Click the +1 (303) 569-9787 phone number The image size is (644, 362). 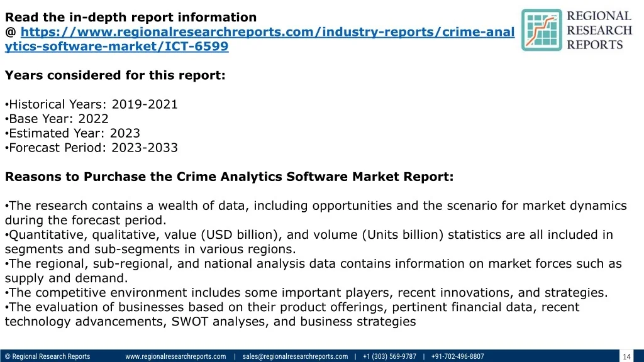tap(389, 356)
